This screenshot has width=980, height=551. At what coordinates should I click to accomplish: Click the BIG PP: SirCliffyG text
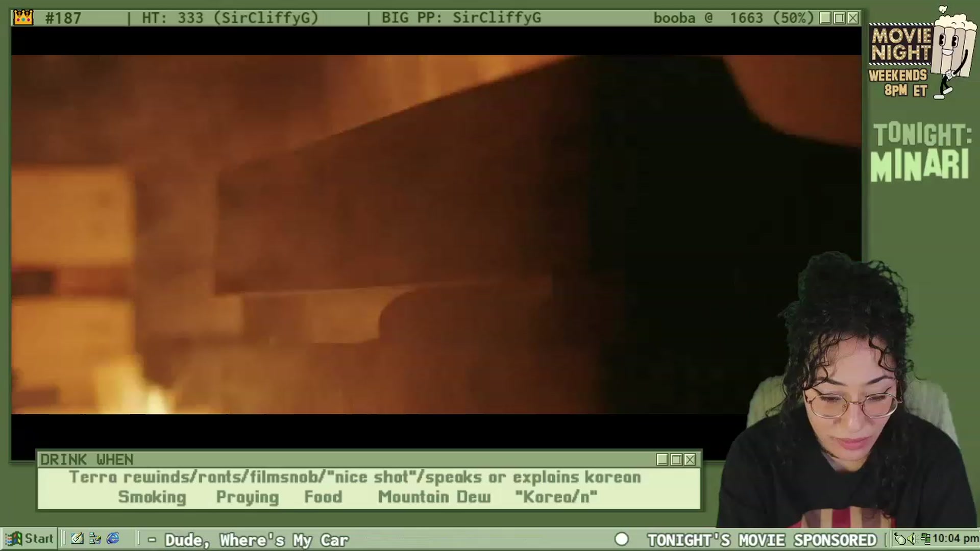461,18
